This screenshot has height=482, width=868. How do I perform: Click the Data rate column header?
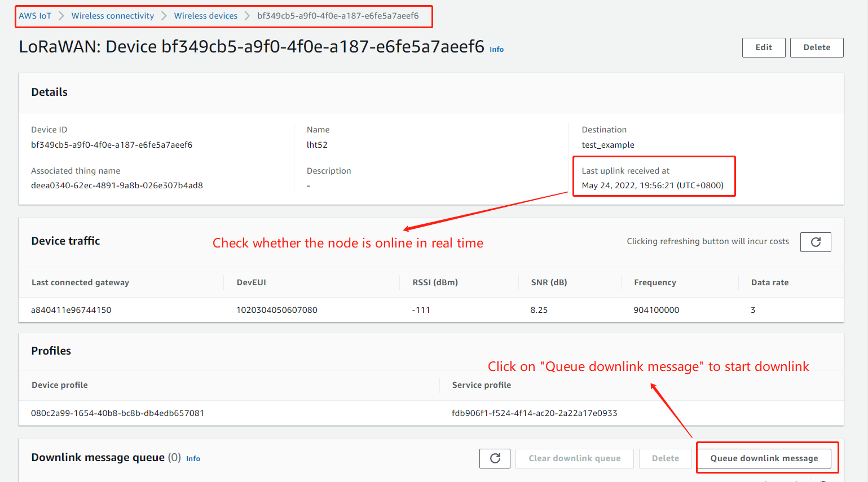tap(770, 282)
